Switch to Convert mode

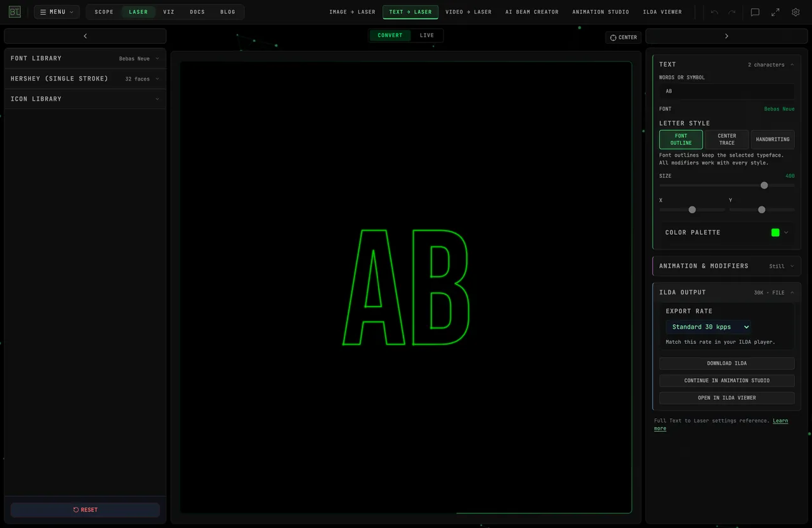(x=390, y=36)
